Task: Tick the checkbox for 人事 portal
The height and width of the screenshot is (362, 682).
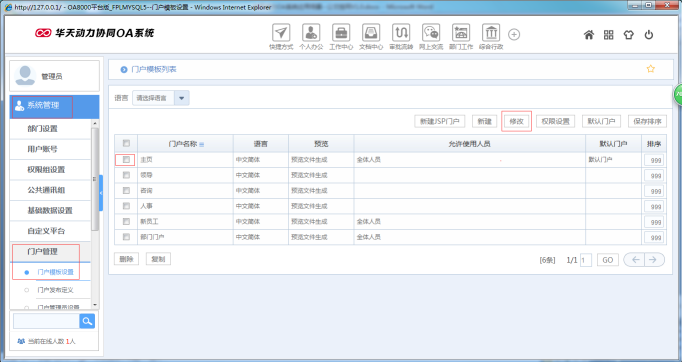Action: click(126, 206)
